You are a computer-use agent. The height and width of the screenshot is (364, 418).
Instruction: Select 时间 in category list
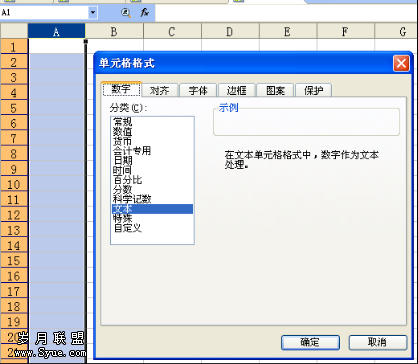[x=152, y=170]
